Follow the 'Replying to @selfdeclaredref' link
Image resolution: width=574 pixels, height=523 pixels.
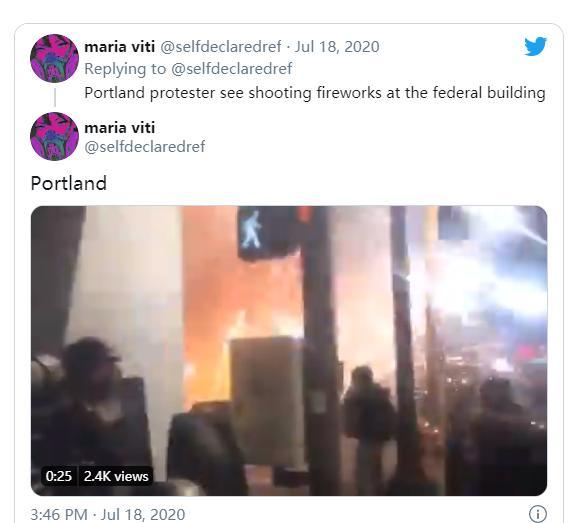coord(188,69)
